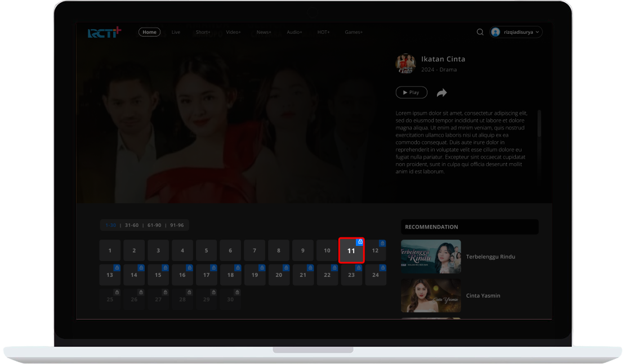
Task: Select the 1-30 episode range
Action: click(x=111, y=225)
